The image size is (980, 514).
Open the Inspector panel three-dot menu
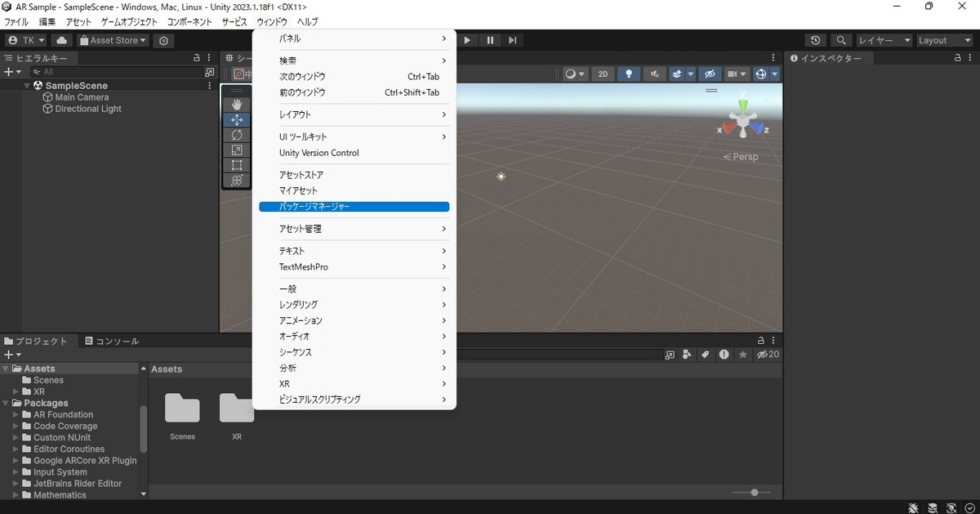(971, 58)
